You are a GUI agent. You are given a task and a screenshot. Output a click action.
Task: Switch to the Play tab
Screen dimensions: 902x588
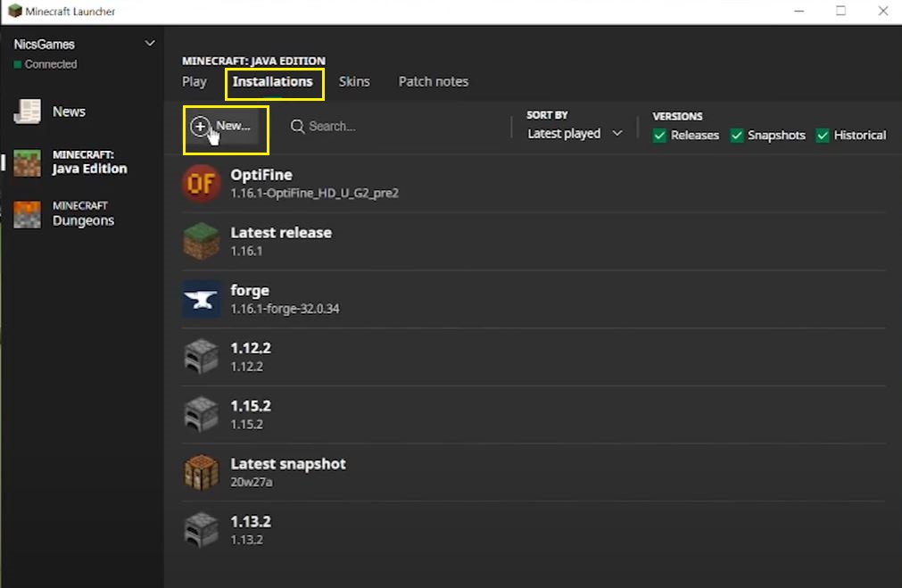pyautogui.click(x=194, y=82)
